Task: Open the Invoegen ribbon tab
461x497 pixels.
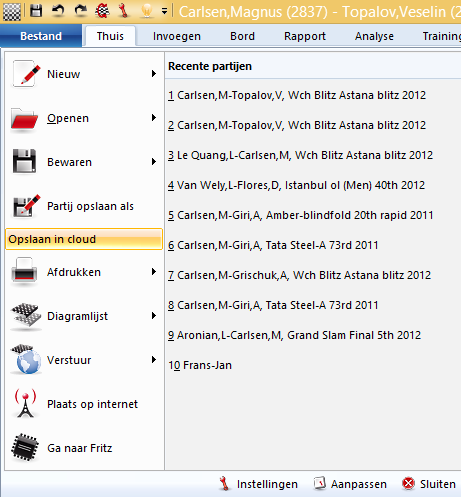Action: 177,36
